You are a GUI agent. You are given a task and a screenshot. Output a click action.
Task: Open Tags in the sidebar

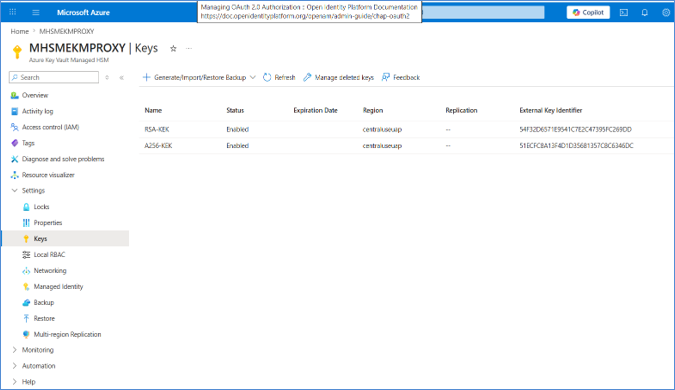coord(28,143)
